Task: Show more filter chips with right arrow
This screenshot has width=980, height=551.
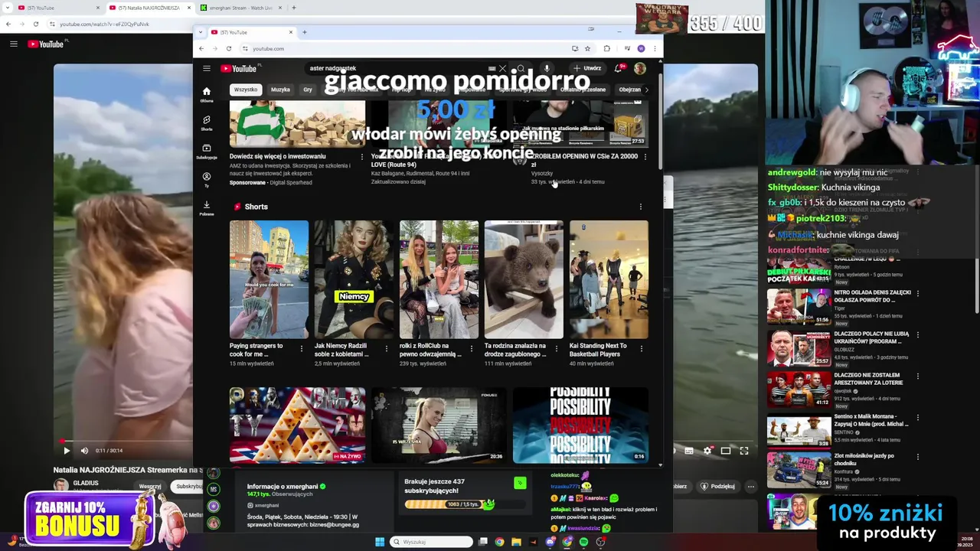Action: pyautogui.click(x=646, y=90)
